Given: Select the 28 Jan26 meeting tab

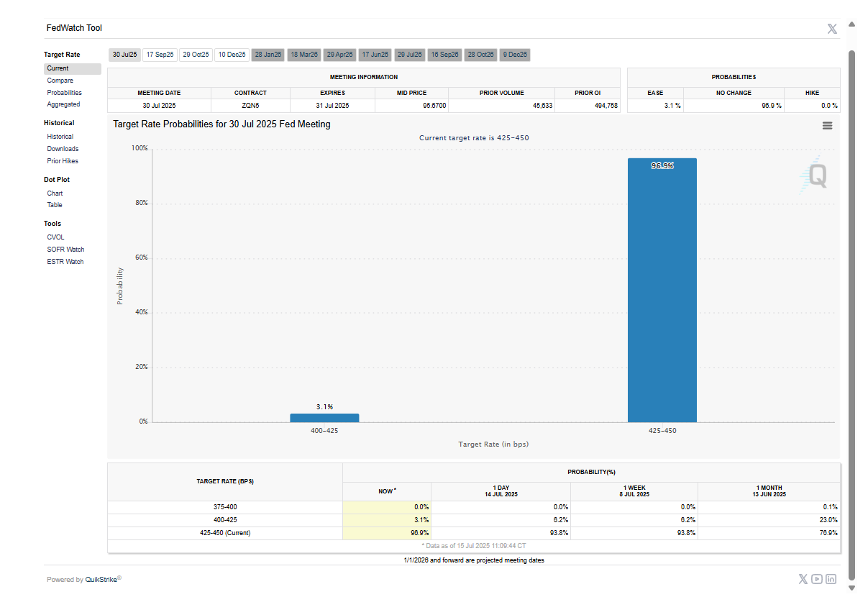Looking at the screenshot, I should click(x=268, y=55).
